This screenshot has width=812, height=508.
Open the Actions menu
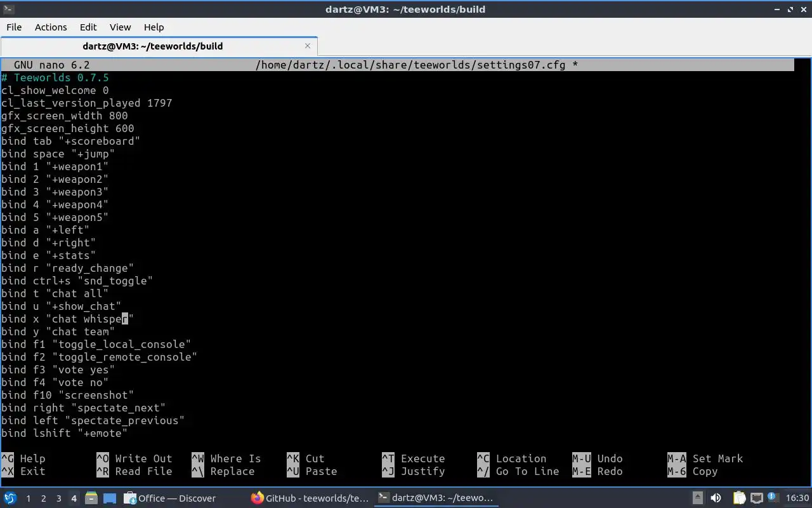tap(51, 27)
